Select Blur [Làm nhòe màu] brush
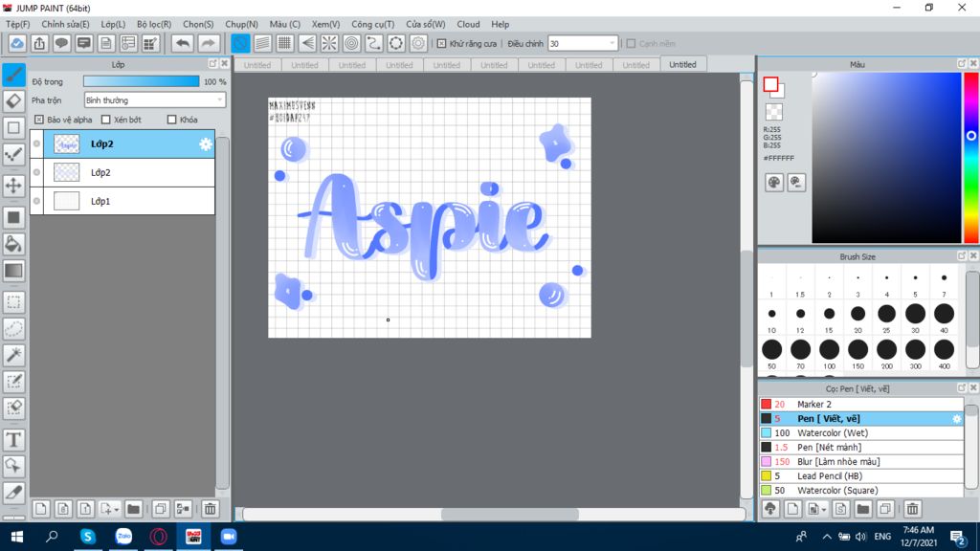Viewport: 980px width, 551px height. pos(861,462)
